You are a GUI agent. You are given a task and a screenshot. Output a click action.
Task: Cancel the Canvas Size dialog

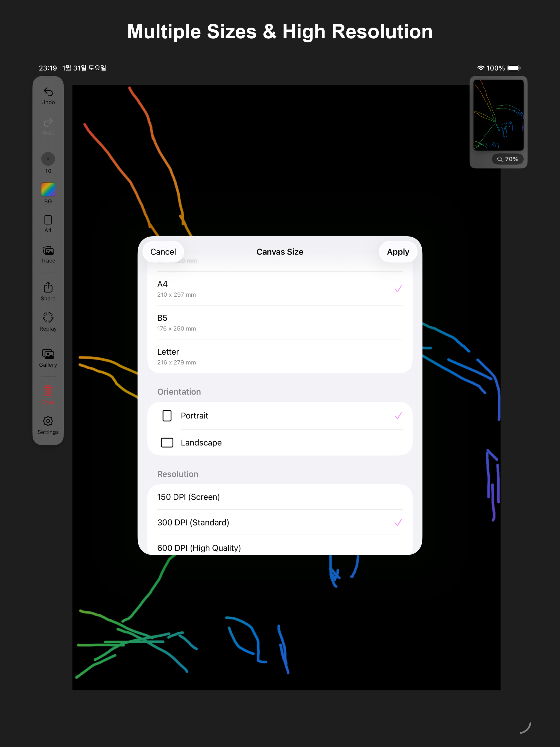(163, 252)
